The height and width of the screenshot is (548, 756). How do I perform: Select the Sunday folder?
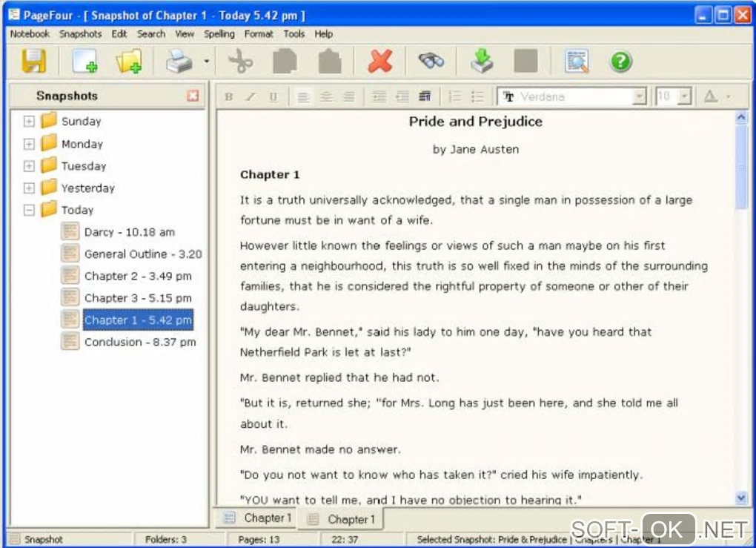(81, 121)
